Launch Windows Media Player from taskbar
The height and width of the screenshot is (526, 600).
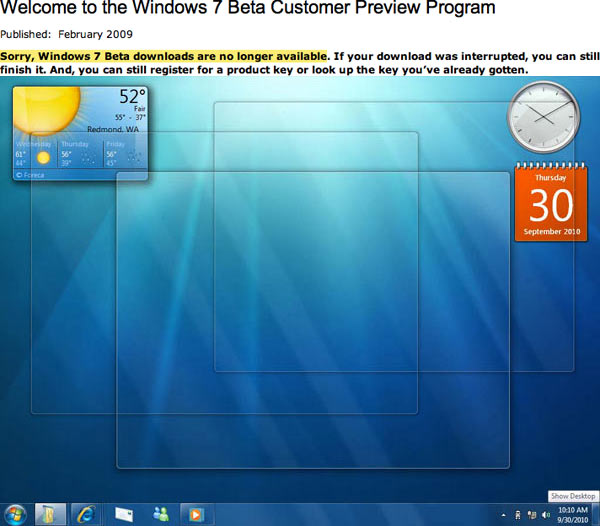(196, 515)
